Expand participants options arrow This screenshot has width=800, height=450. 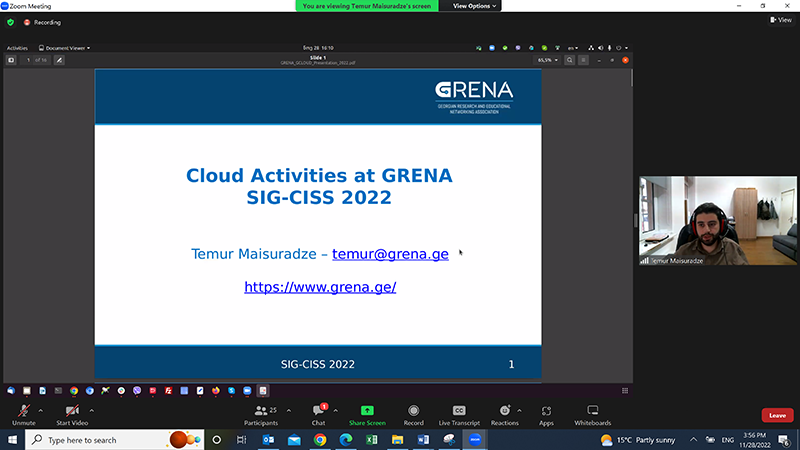pos(289,410)
